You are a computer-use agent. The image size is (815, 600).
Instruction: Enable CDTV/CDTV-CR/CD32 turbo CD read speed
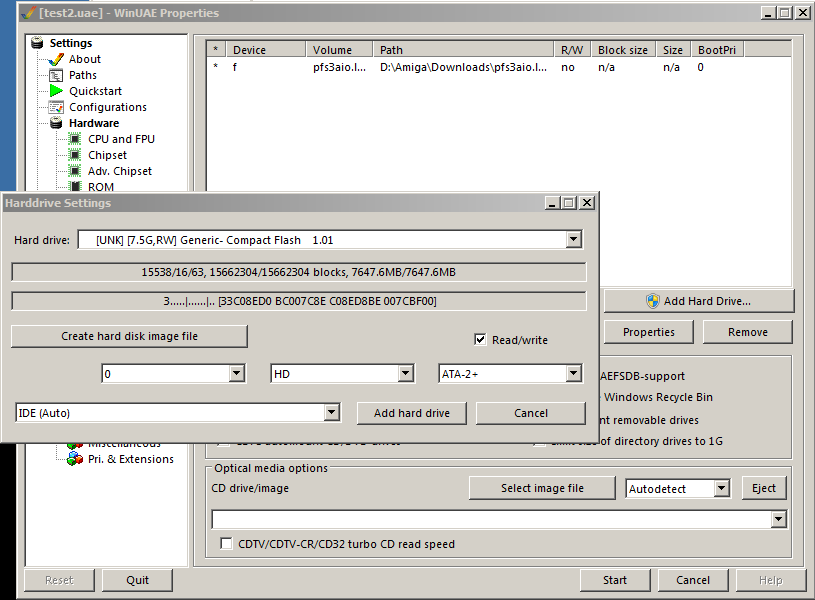225,542
